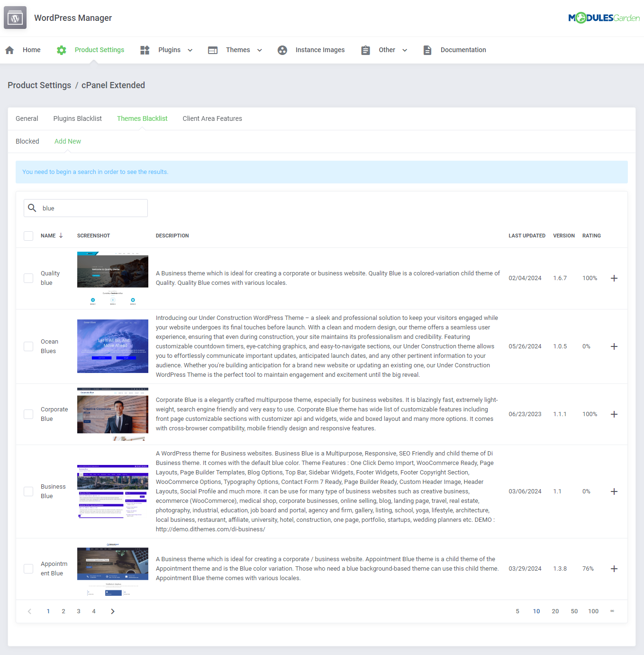
Task: Open the di-business demo link
Action: pyautogui.click(x=210, y=529)
